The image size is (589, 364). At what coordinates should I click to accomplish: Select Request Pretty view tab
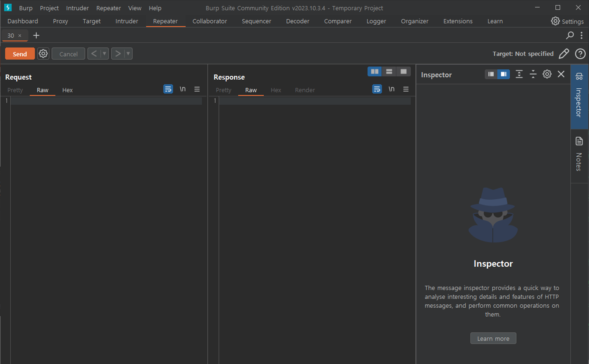coord(15,90)
